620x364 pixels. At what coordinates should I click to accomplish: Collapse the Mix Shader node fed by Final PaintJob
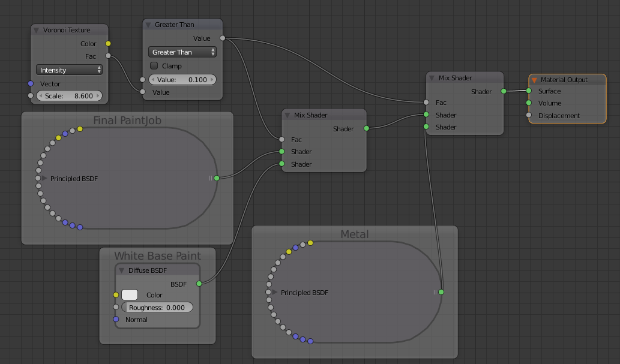point(287,115)
